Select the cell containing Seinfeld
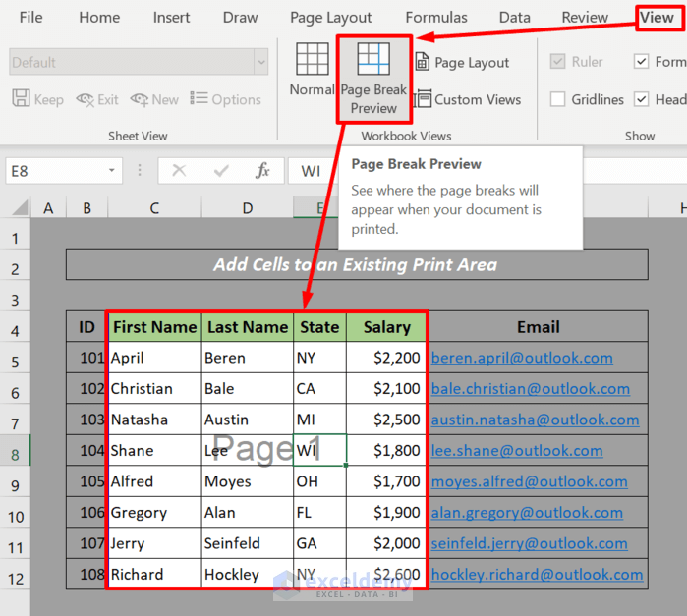The image size is (687, 616). (248, 543)
